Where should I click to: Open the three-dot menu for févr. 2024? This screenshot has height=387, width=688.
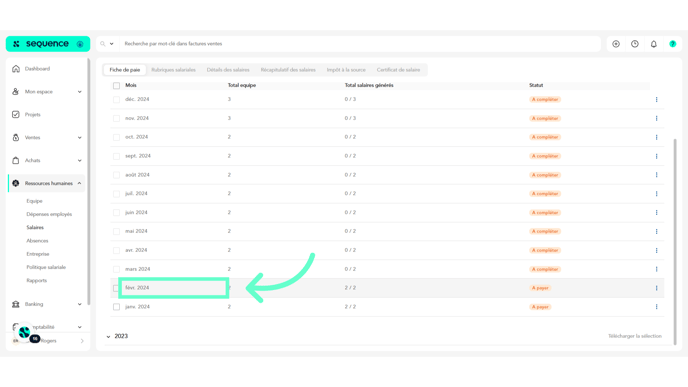coord(656,288)
